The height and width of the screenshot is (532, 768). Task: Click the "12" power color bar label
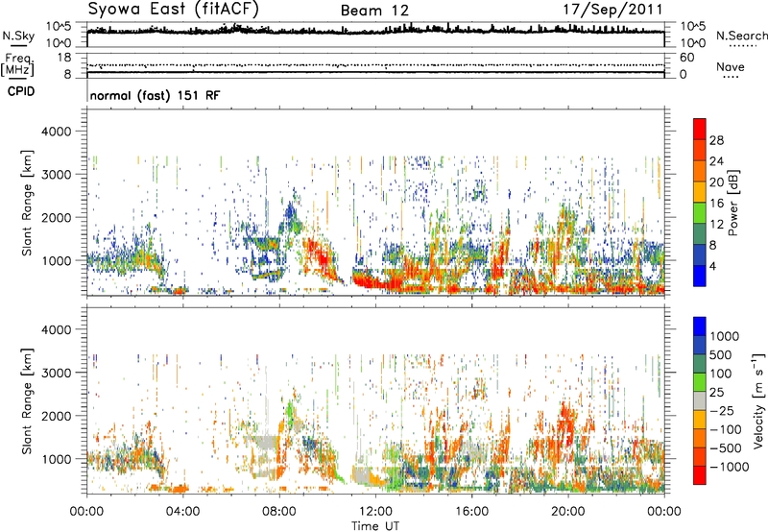tap(716, 225)
